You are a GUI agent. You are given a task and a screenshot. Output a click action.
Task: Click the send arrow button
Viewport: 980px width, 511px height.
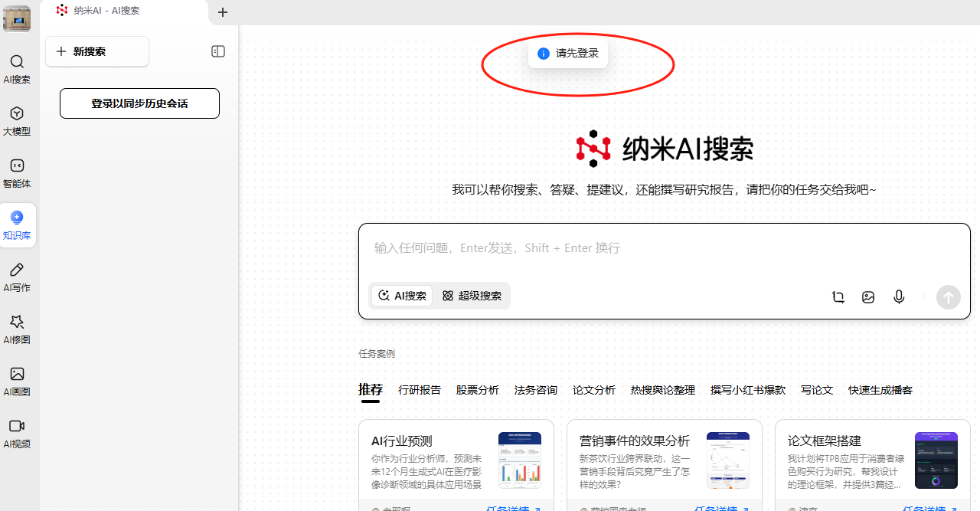949,297
